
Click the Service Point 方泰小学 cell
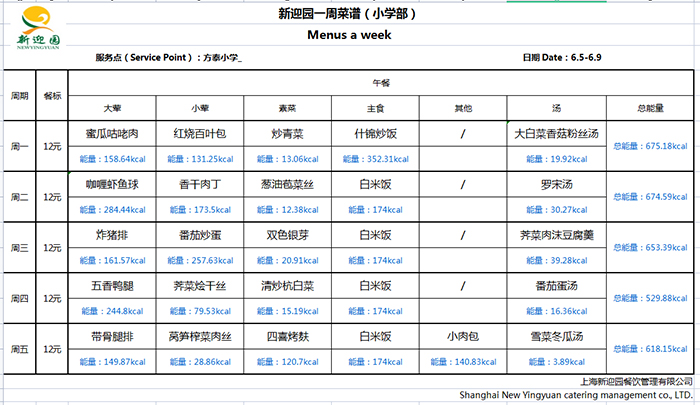pyautogui.click(x=169, y=58)
